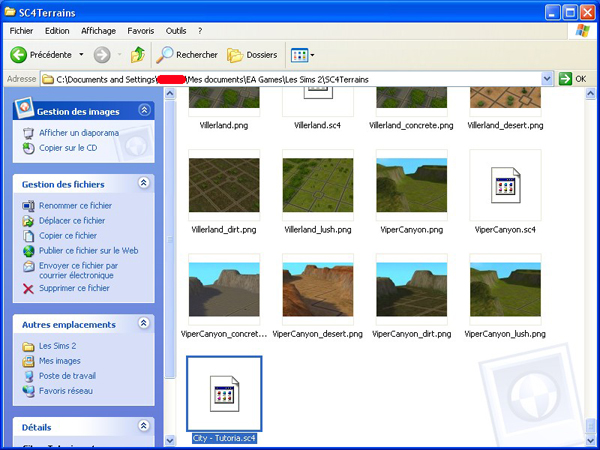The image size is (600, 450).
Task: Click the left task pane scroll-down arrow
Action: (x=170, y=440)
